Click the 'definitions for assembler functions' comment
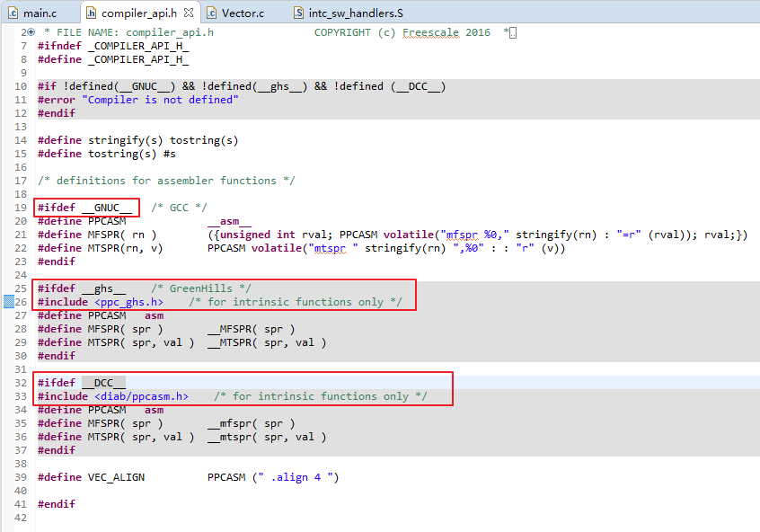Viewport: 760px width, 532px height. coord(166,181)
